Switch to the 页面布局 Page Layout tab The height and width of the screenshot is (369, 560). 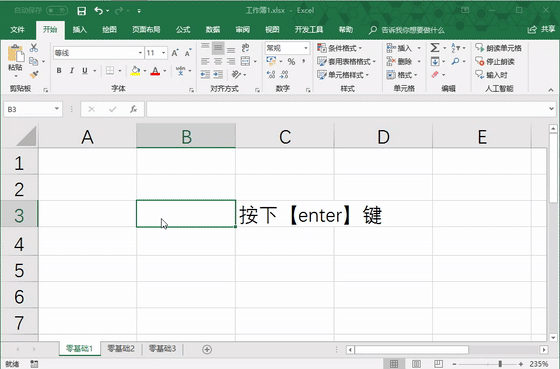point(146,30)
